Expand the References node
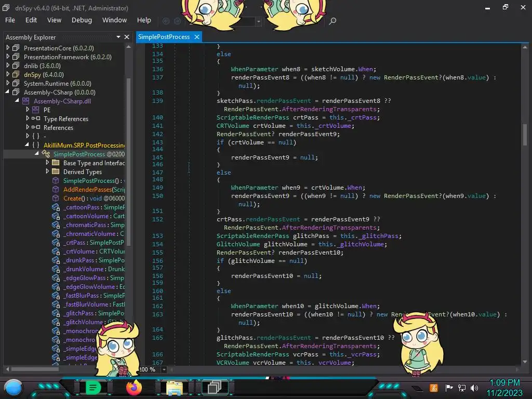Image resolution: width=532 pixels, height=399 pixels. click(x=28, y=127)
